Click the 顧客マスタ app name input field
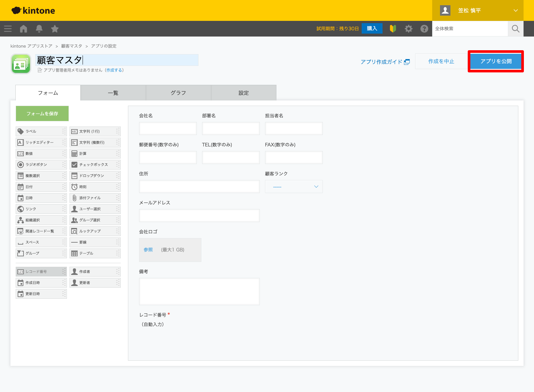 pos(117,60)
